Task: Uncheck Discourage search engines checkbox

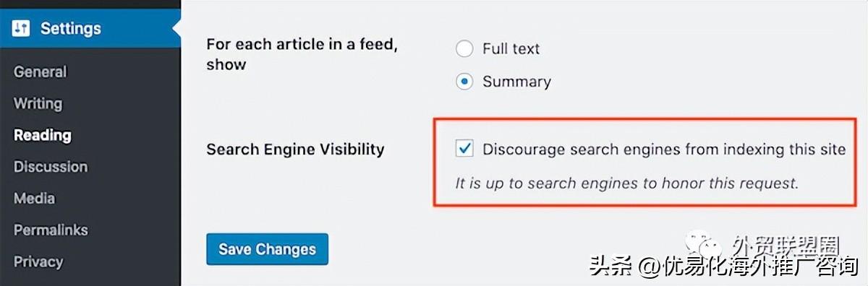Action: coord(464,149)
